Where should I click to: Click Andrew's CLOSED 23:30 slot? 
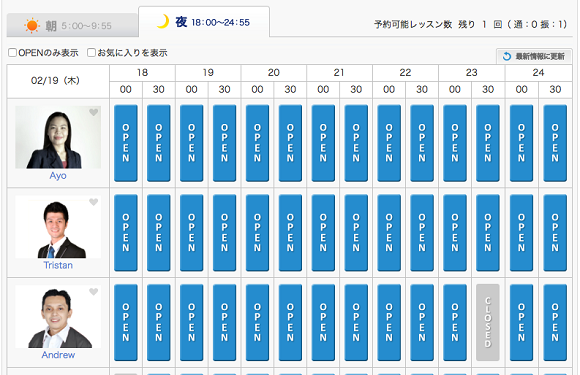pos(488,322)
